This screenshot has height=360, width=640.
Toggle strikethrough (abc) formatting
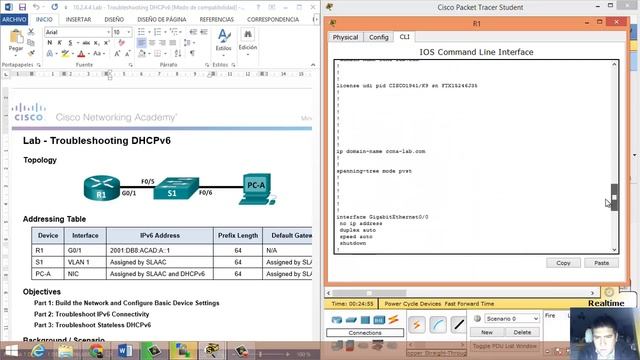[x=86, y=42]
